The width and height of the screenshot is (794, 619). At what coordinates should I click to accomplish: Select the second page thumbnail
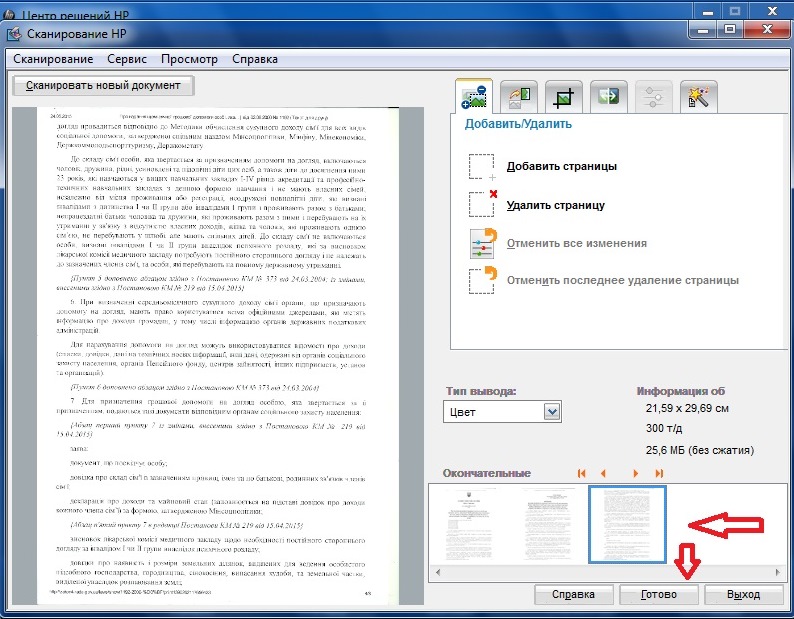click(x=548, y=524)
